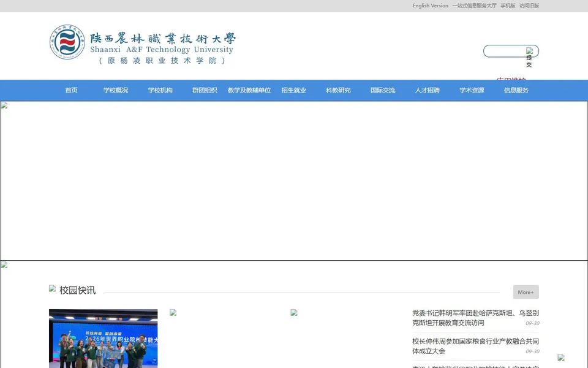Image resolution: width=588 pixels, height=368 pixels.
Task: Open the 国际交流 menu
Action: 383,90
